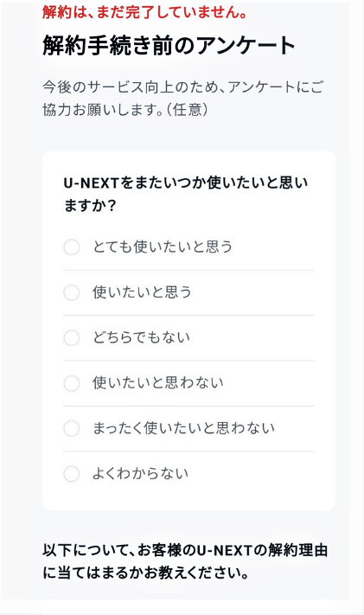Click the U-NEXTをまたいつか使いたい question title
This screenshot has height=615, width=364.
[x=186, y=194]
